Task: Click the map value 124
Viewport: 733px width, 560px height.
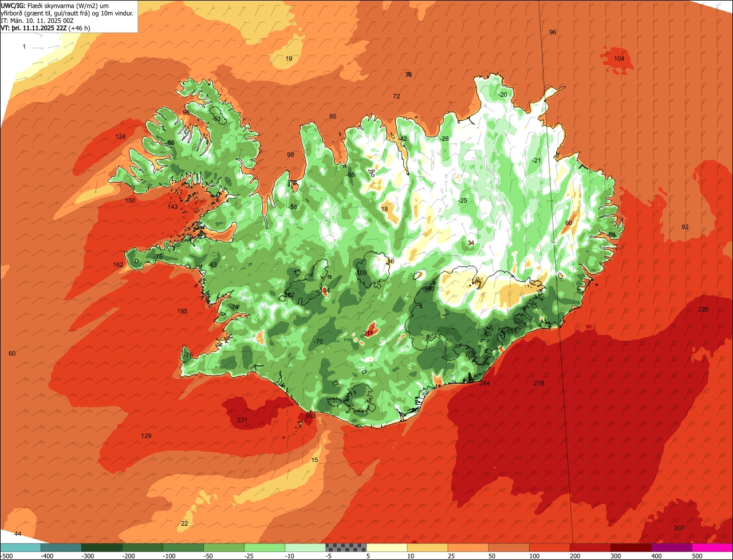Action: 120,136
